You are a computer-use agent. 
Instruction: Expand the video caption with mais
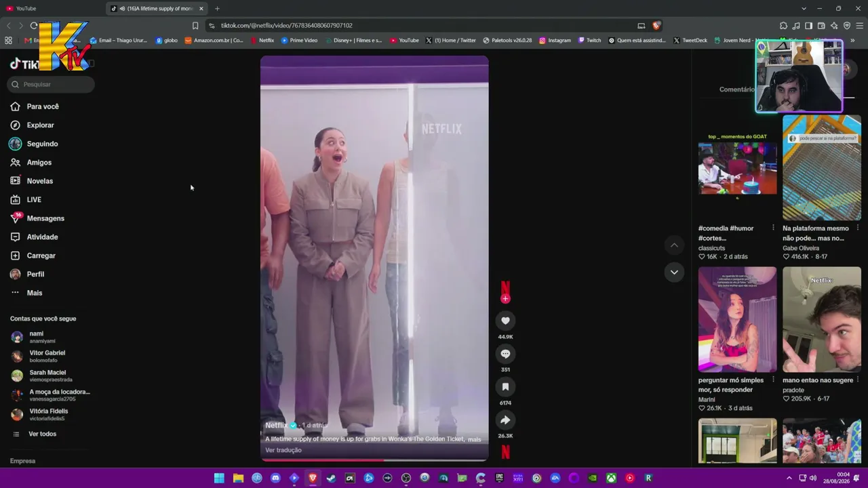click(474, 439)
